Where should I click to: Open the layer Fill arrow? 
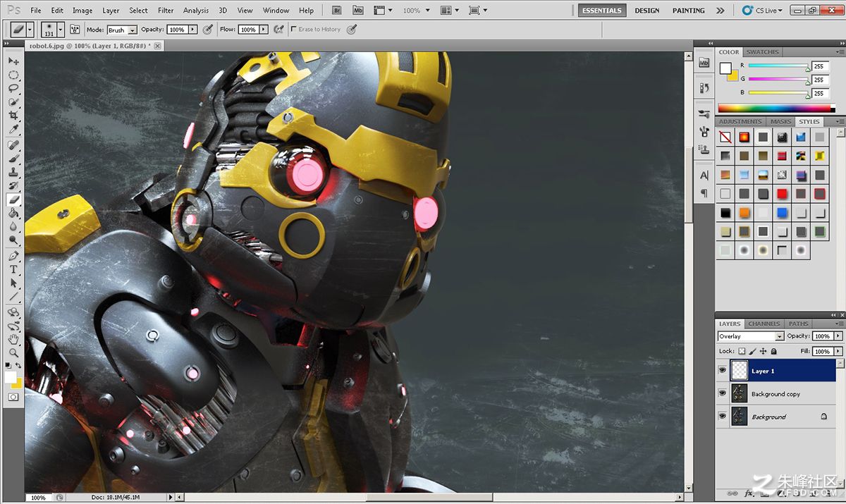tap(838, 351)
